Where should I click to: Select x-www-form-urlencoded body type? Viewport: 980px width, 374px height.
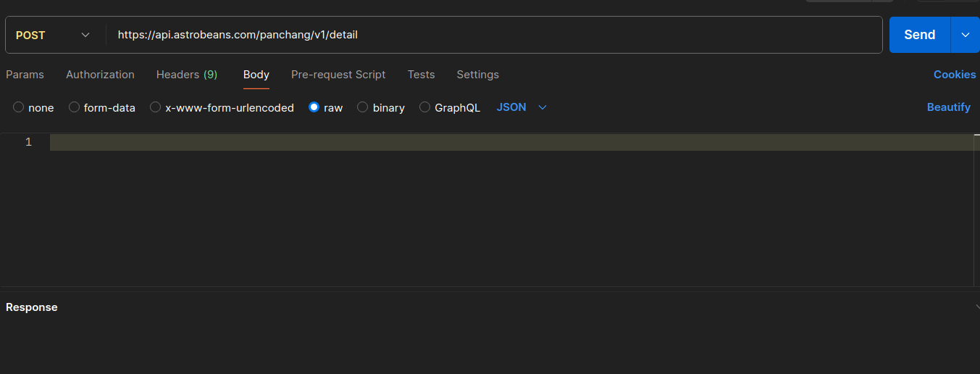155,107
